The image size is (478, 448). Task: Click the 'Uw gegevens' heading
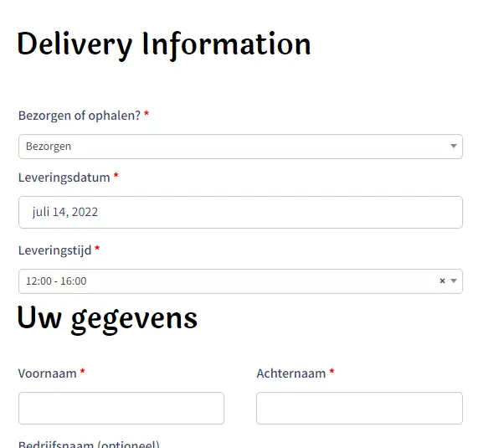[x=107, y=319]
